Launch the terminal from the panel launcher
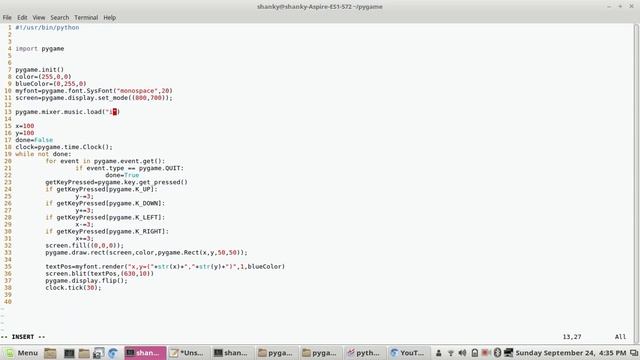 pyautogui.click(x=69, y=353)
